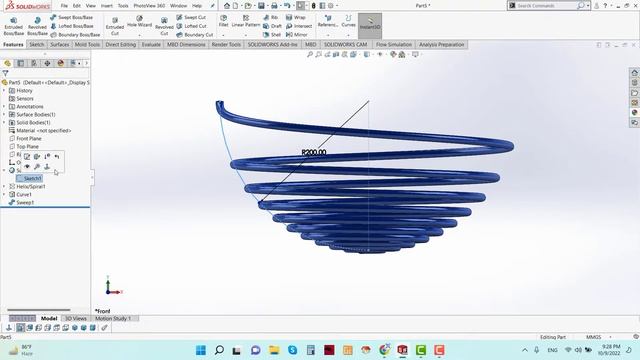This screenshot has height=360, width=640.
Task: Open the Motion Study 1 tab
Action: 113,318
